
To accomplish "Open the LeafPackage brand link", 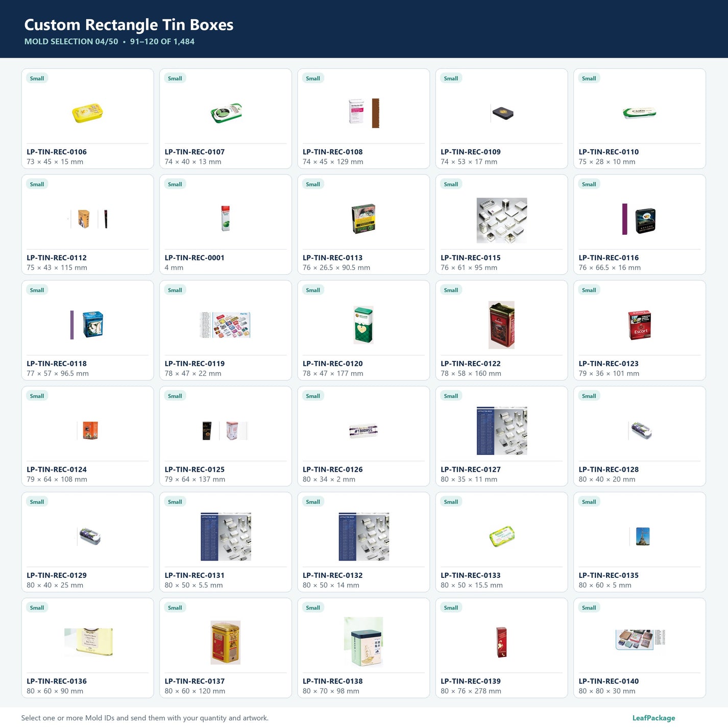I will [x=653, y=718].
